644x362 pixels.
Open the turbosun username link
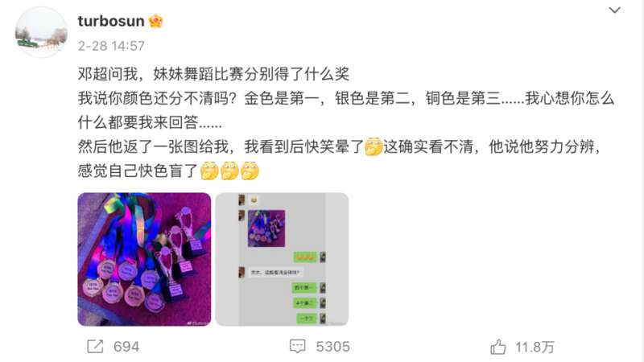pyautogui.click(x=111, y=21)
